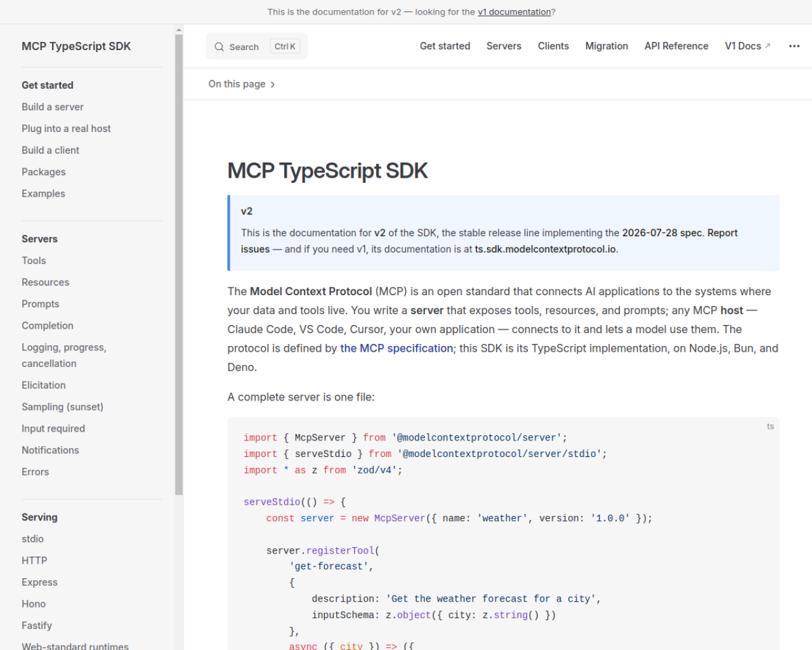Open Build a server in sidebar
Screen dimensions: 812x650
click(53, 107)
